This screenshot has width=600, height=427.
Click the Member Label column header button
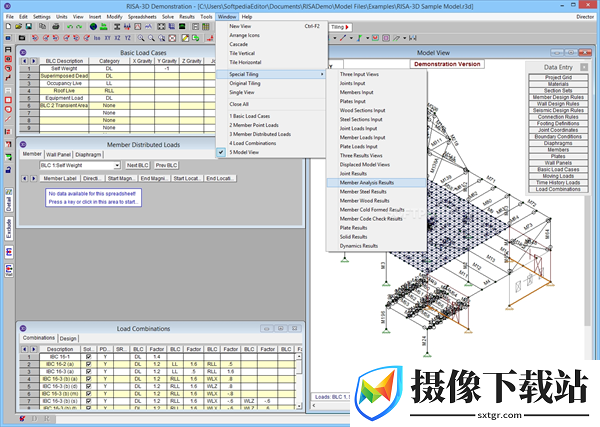[x=60, y=179]
